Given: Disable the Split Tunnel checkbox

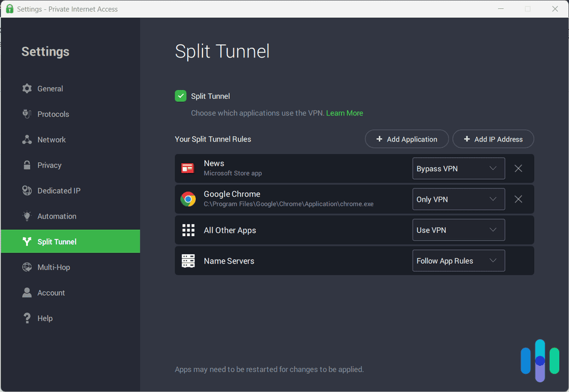Looking at the screenshot, I should (180, 96).
